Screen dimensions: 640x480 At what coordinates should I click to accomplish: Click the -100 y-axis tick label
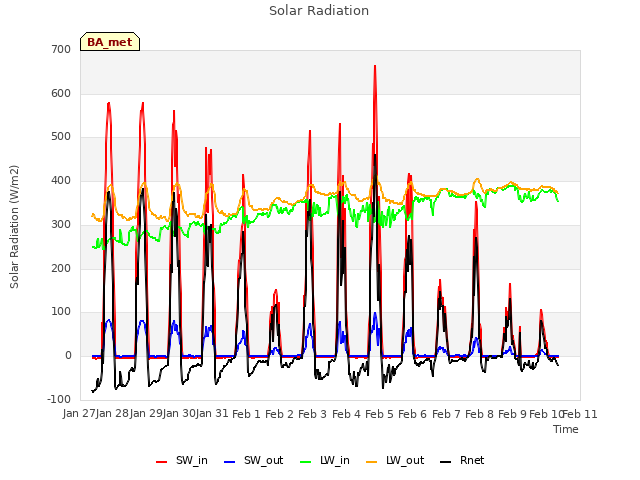(59, 399)
